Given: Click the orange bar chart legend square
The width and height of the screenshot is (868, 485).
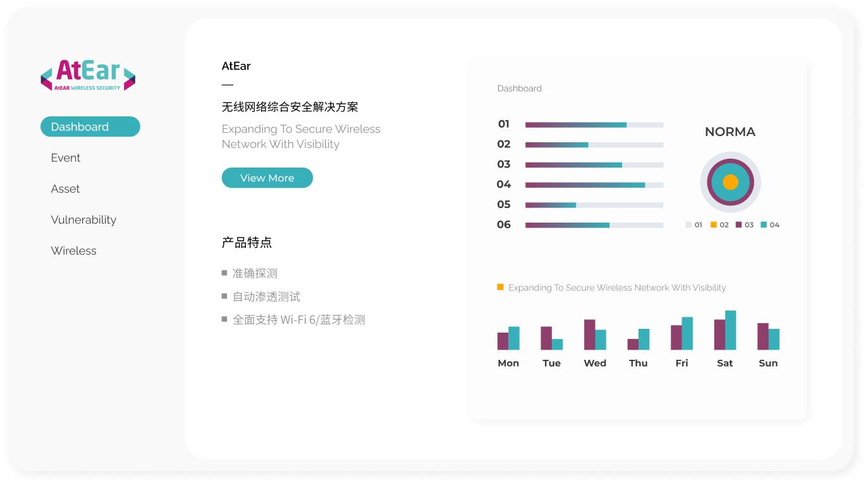Looking at the screenshot, I should [x=501, y=287].
